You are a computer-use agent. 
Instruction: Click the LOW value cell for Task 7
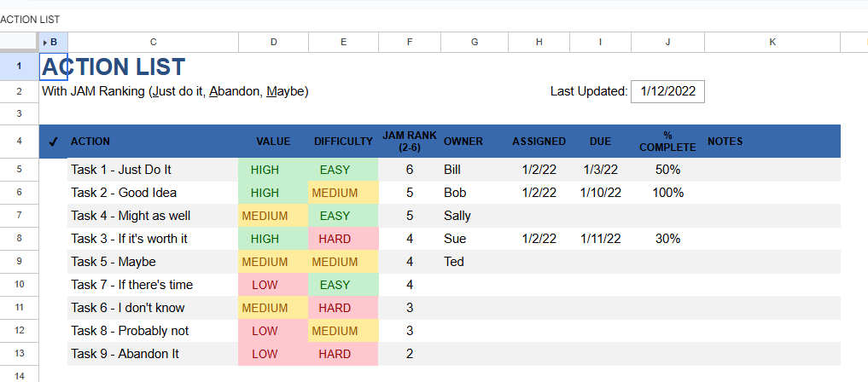tap(273, 285)
